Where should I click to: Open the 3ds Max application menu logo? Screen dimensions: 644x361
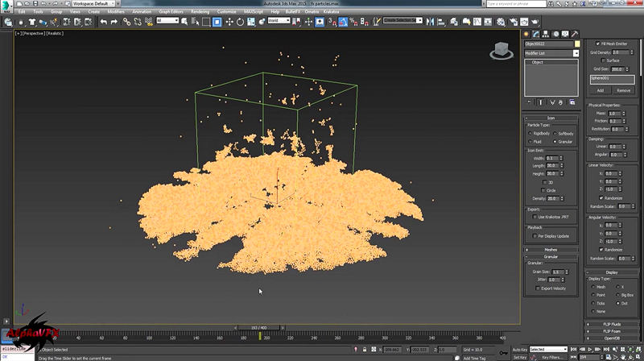(x=7, y=6)
